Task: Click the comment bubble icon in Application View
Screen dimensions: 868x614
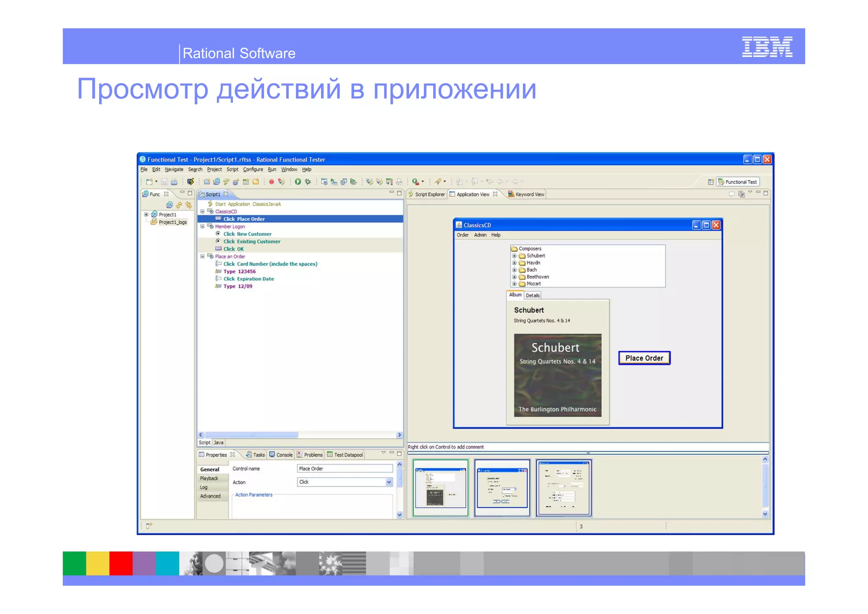Action: pyautogui.click(x=731, y=194)
